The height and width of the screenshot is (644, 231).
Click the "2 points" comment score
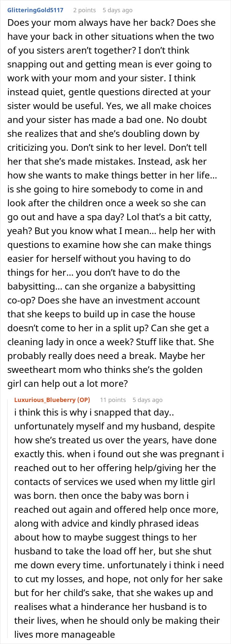tap(84, 10)
